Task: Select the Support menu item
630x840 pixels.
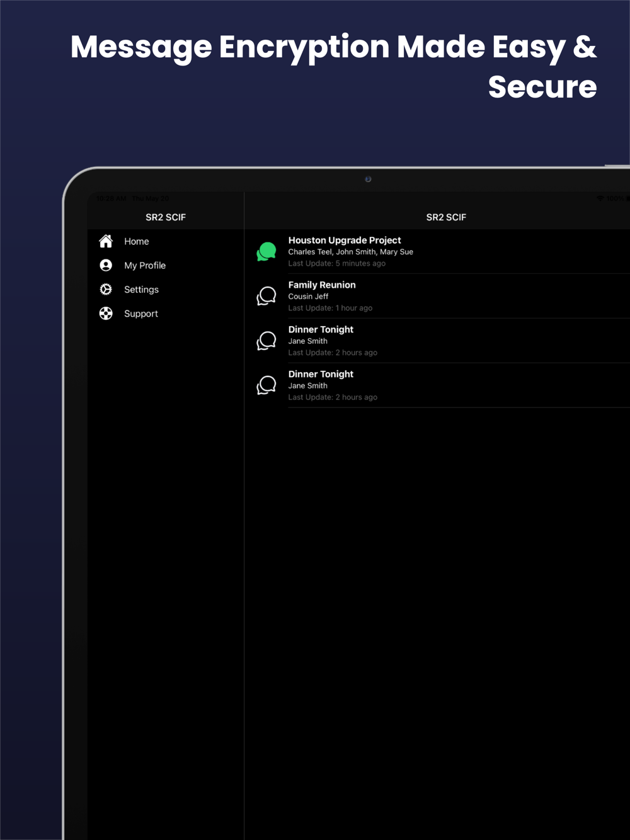Action: [x=166, y=313]
